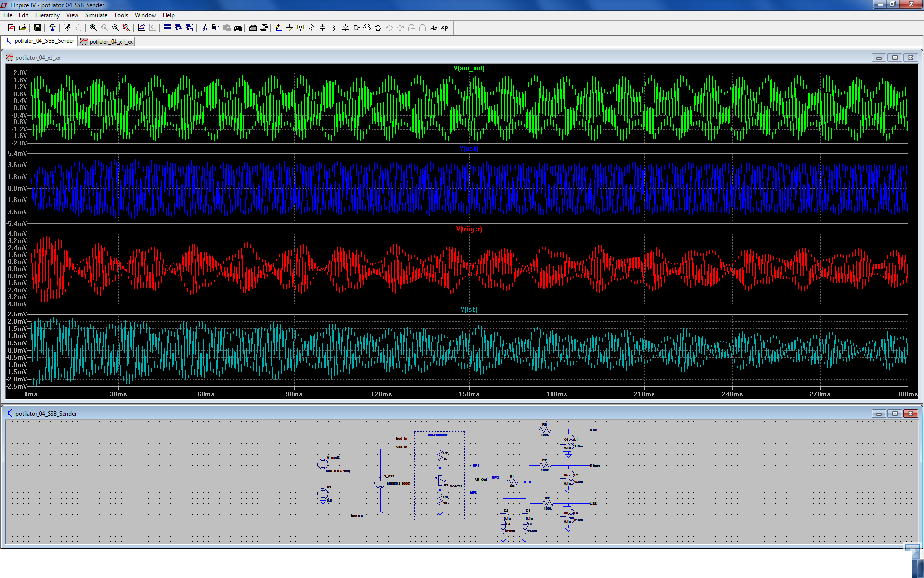Click the Autorange plot icon
This screenshot has height=578, width=924.
(x=141, y=28)
